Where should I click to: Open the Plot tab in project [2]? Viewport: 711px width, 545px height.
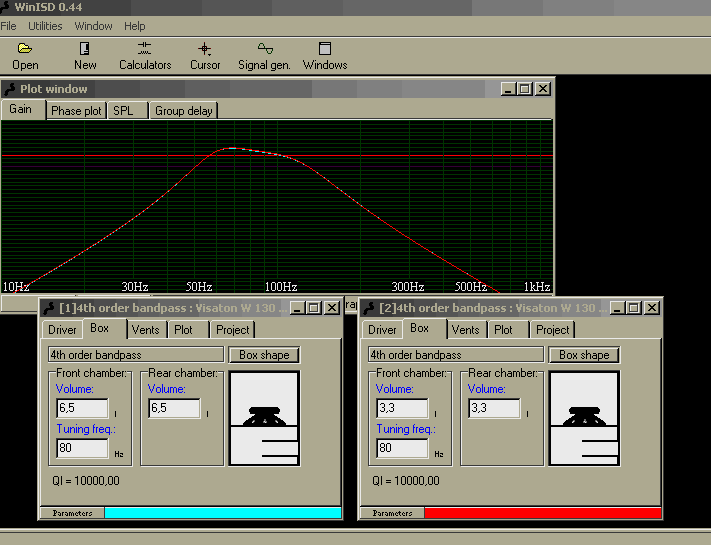508,330
